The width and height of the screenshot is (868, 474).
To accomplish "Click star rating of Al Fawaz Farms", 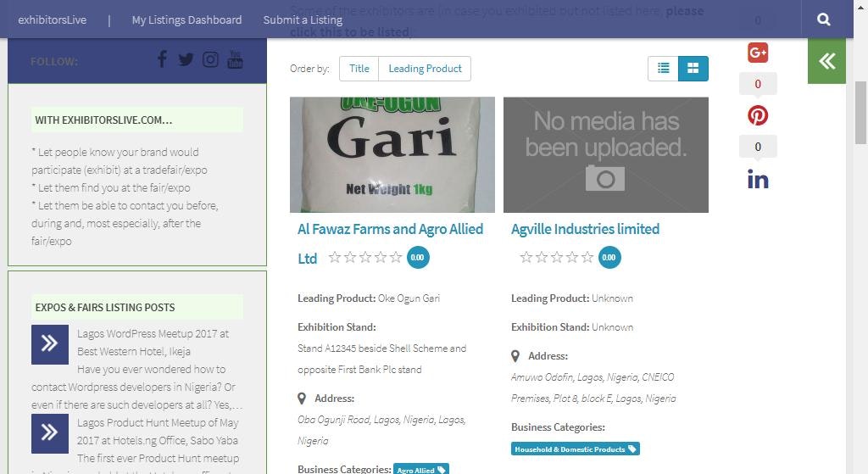I will (364, 257).
